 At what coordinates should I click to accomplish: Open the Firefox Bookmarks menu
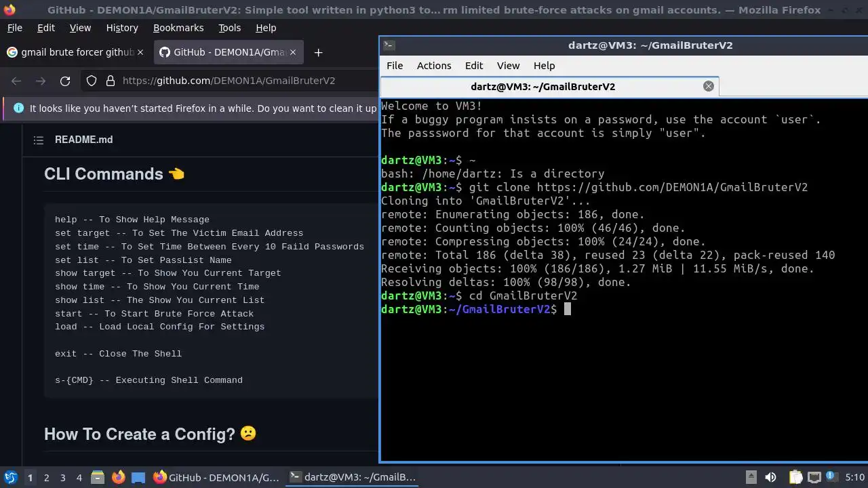178,28
